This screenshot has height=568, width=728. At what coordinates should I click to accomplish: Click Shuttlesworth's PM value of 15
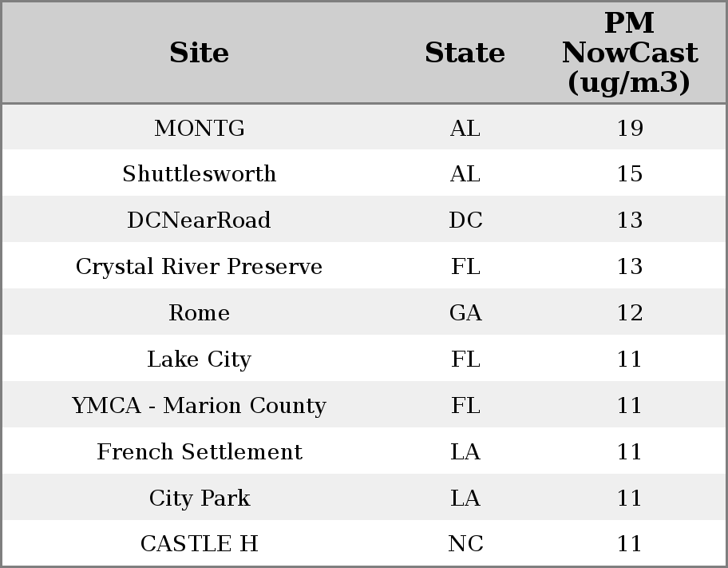pos(629,174)
